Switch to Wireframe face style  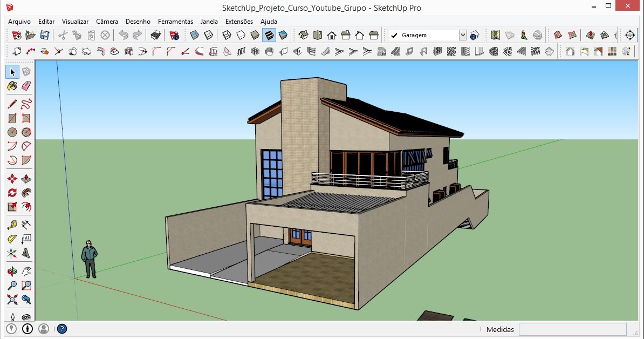click(227, 35)
